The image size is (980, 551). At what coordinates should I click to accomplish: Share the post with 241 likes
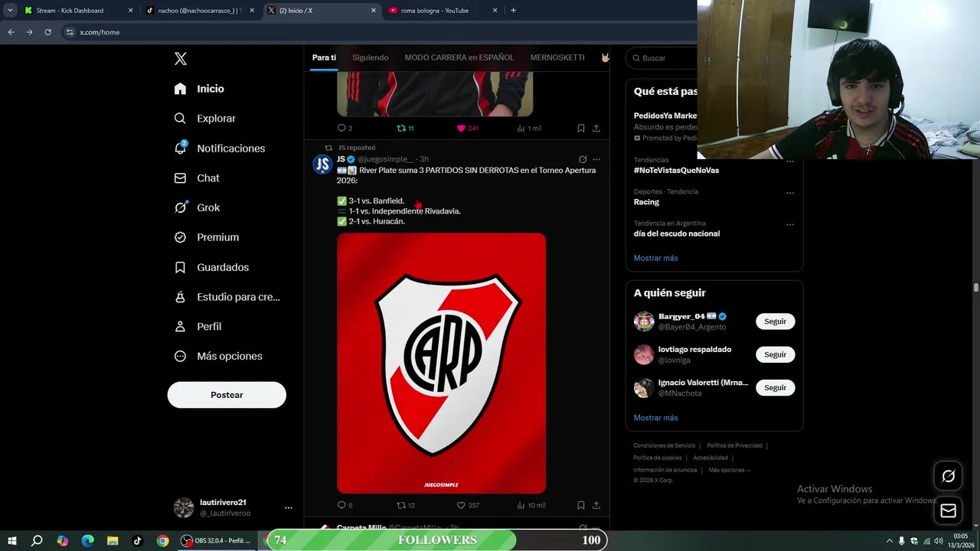[596, 128]
